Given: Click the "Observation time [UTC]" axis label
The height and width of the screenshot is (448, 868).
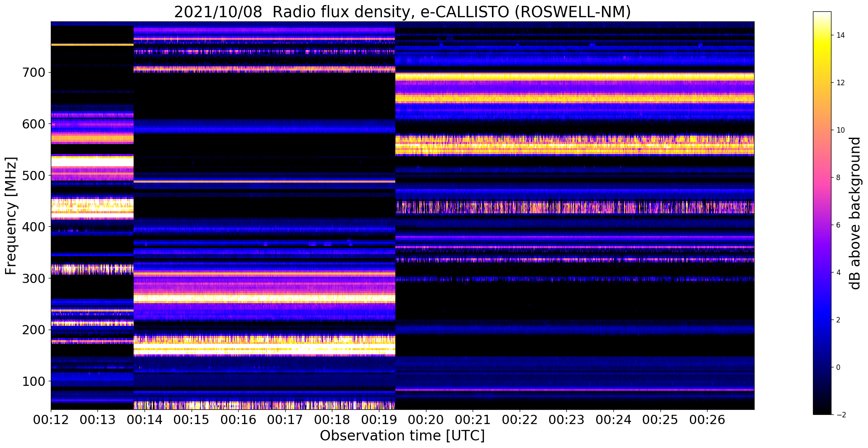Looking at the screenshot, I should coord(402,436).
